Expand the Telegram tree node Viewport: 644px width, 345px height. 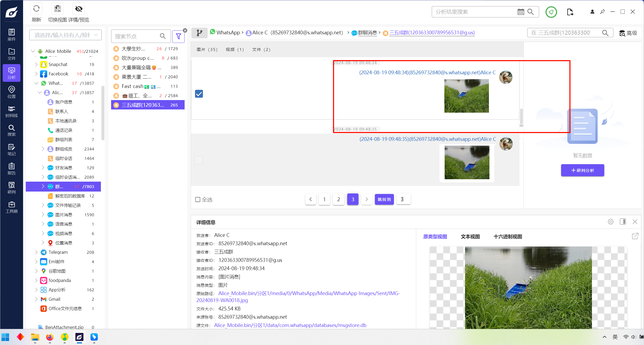pyautogui.click(x=36, y=252)
